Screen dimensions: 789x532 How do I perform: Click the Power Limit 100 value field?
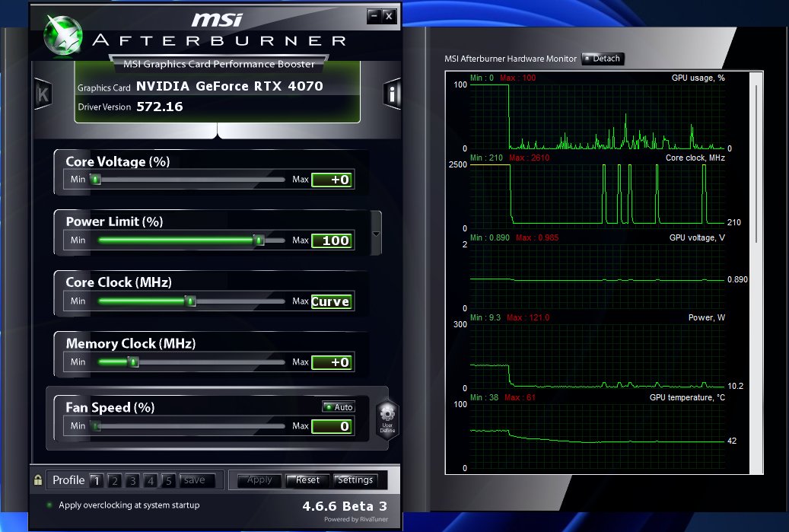tap(332, 241)
